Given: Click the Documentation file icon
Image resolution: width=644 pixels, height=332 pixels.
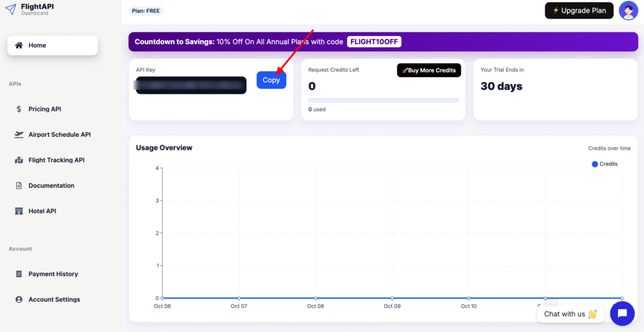Looking at the screenshot, I should pos(19,185).
